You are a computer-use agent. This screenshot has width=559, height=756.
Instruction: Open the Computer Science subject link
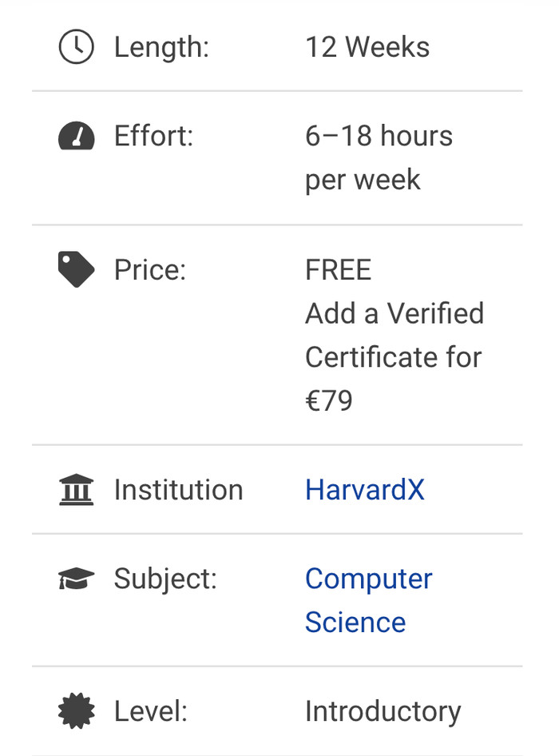(368, 600)
